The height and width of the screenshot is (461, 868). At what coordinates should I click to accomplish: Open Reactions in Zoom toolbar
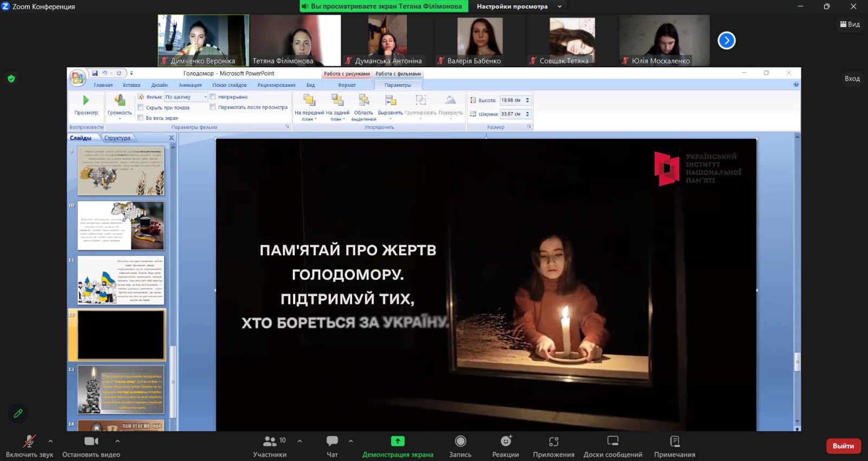pyautogui.click(x=506, y=441)
